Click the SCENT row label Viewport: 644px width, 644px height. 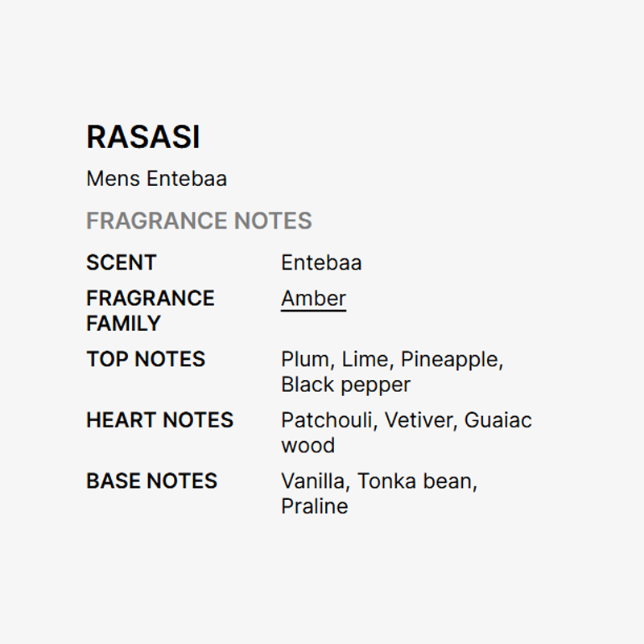pos(121,263)
